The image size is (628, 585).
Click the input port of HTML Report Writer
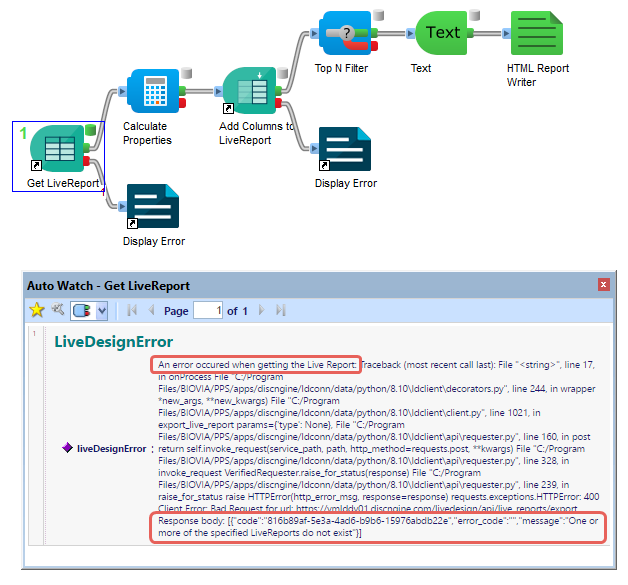507,33
